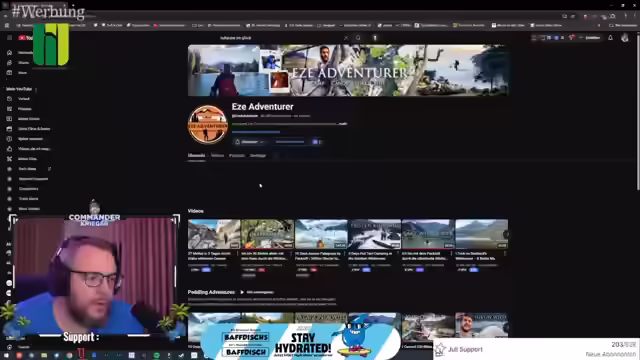Search within channel using the tab-row magnifier

click(x=276, y=156)
